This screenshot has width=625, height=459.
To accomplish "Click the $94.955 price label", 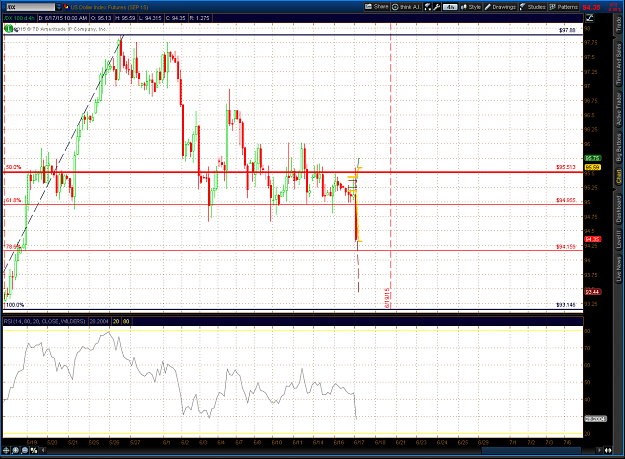I will (566, 200).
